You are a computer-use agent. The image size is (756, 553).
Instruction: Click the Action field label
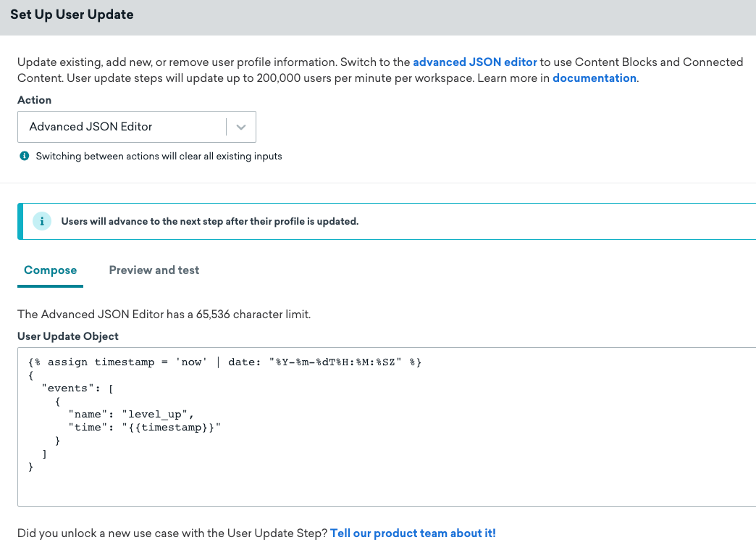click(33, 100)
